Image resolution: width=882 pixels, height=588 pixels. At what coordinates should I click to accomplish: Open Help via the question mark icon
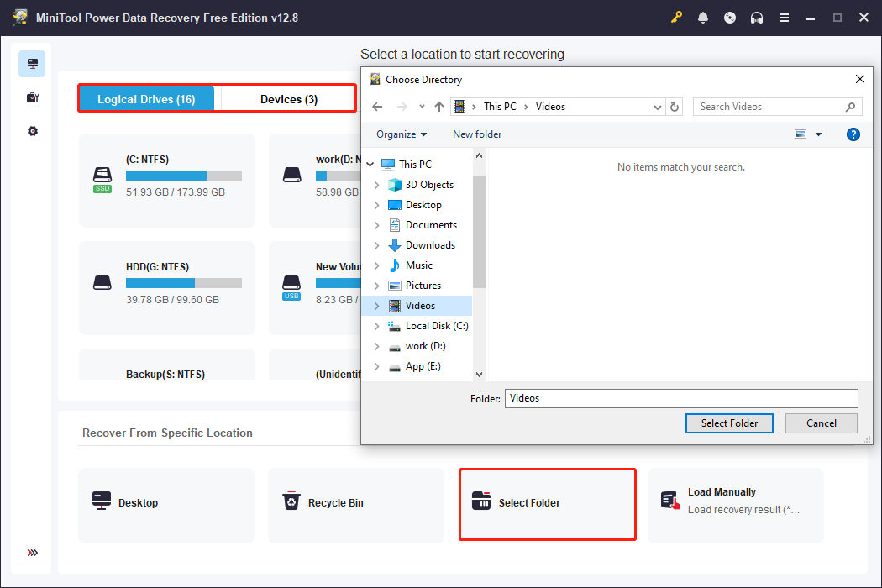pos(853,134)
